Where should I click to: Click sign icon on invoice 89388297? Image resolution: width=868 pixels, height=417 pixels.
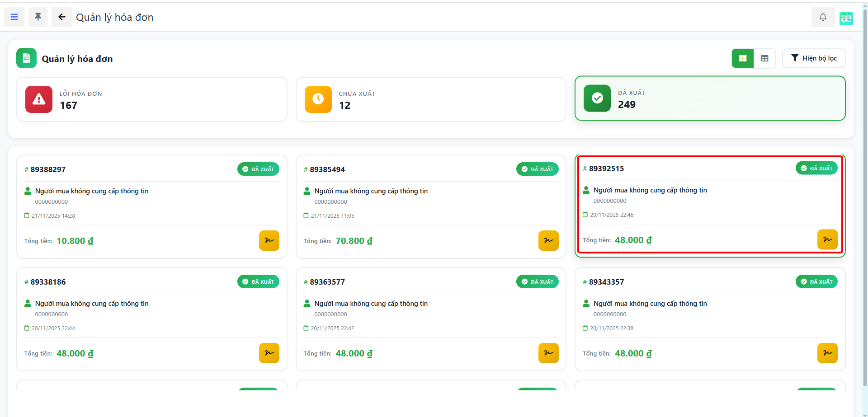[269, 240]
